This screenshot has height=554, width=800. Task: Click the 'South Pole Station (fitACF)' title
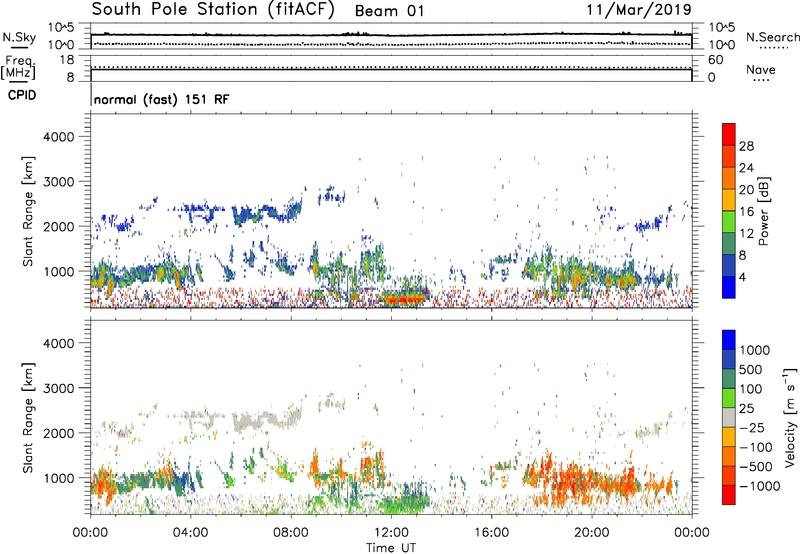[x=213, y=10]
